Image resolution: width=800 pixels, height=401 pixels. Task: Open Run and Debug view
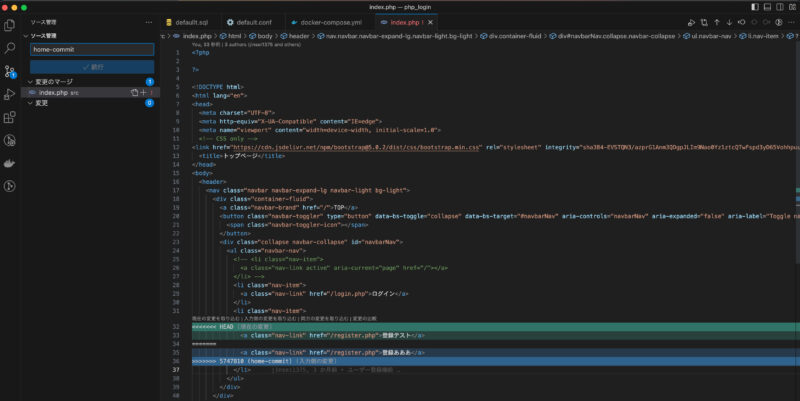point(9,94)
